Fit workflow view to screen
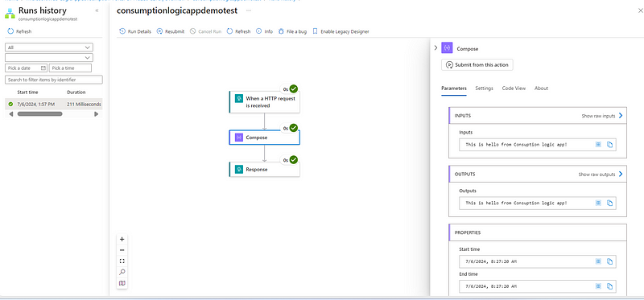 (122, 261)
